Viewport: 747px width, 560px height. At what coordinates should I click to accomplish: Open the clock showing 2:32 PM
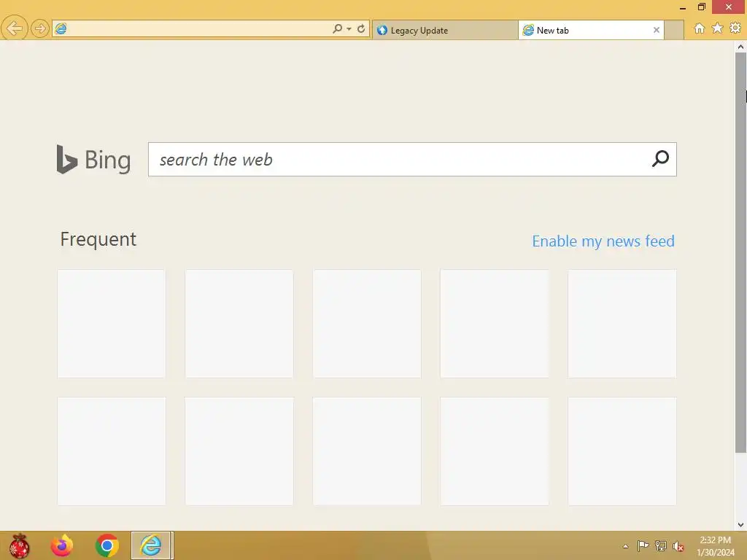(x=715, y=546)
